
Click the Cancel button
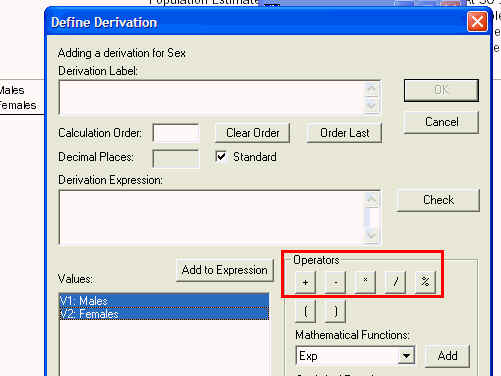point(441,122)
